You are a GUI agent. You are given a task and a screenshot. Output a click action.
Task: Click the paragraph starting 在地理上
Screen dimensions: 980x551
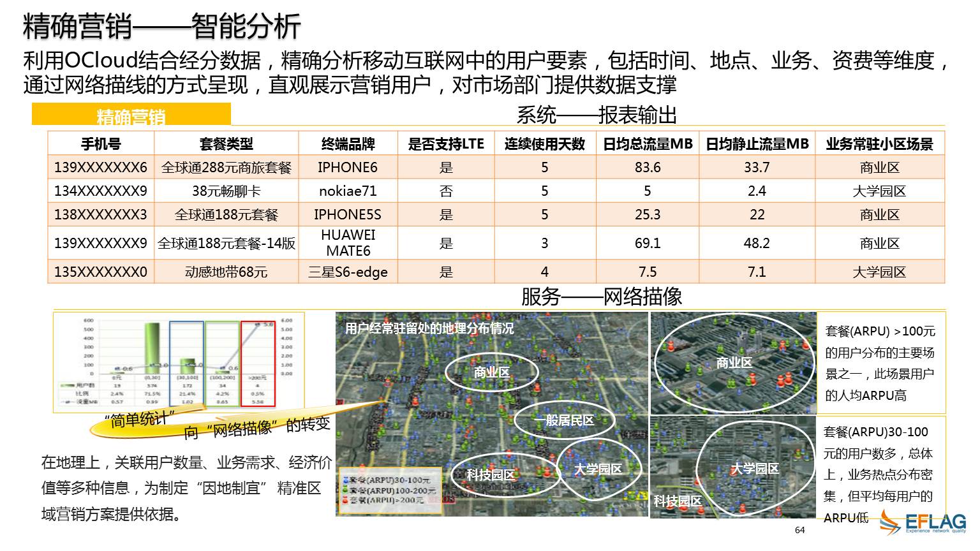pos(186,488)
